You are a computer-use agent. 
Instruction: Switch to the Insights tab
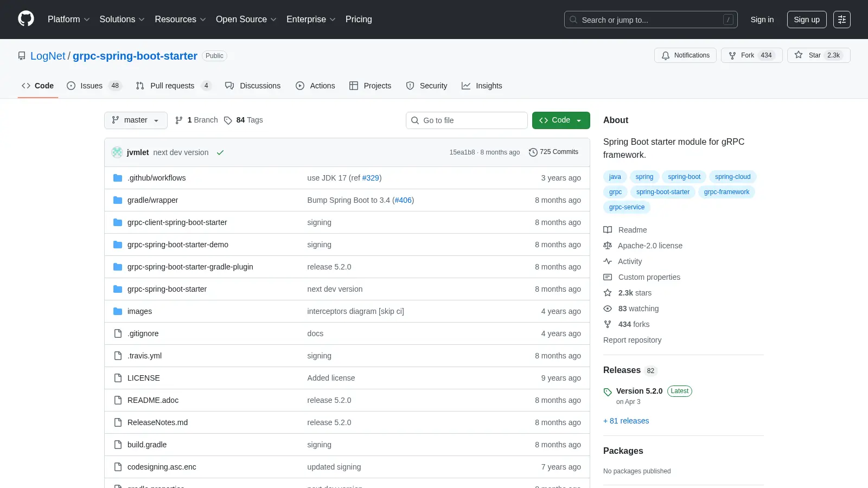482,86
